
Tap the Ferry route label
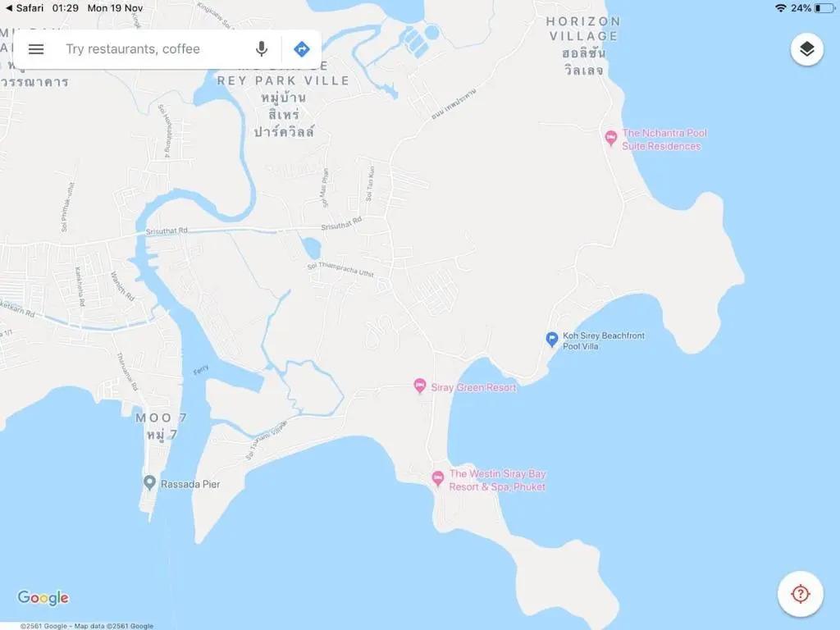[x=200, y=370]
